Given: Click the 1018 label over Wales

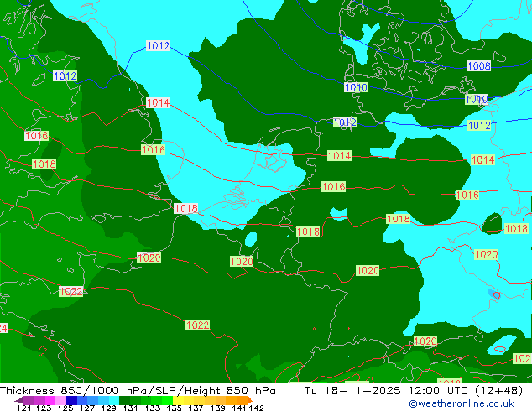Looking at the screenshot, I should (44, 164).
